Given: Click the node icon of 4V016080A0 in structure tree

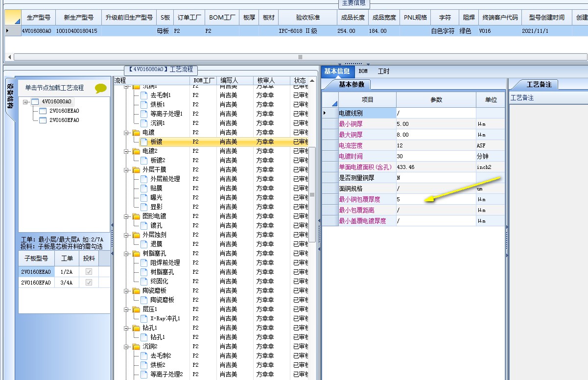Looking at the screenshot, I should [34, 102].
